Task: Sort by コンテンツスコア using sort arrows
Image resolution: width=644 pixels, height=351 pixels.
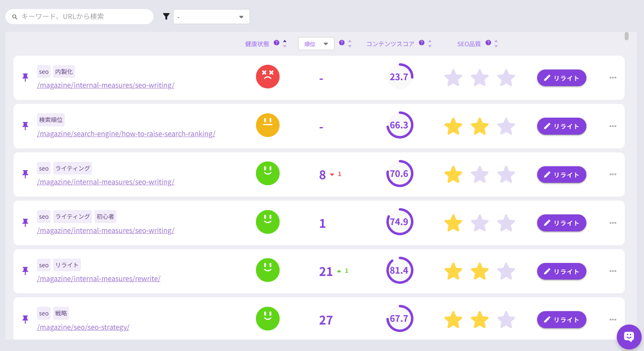Action: 430,43
